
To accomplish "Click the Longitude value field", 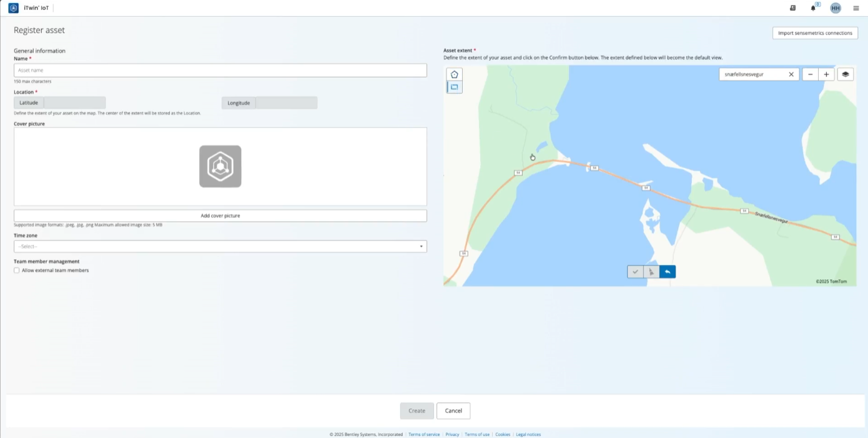I will [x=287, y=102].
